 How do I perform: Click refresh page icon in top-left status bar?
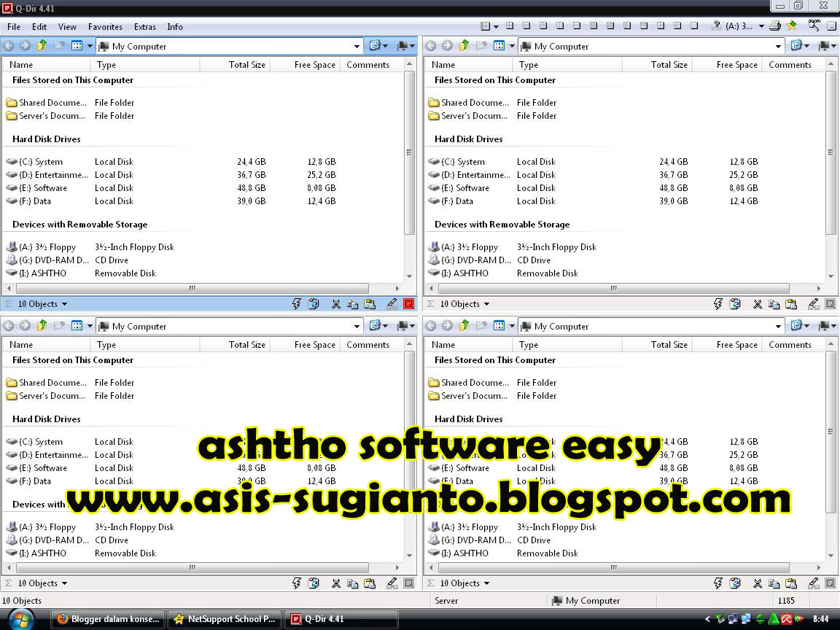point(314,304)
